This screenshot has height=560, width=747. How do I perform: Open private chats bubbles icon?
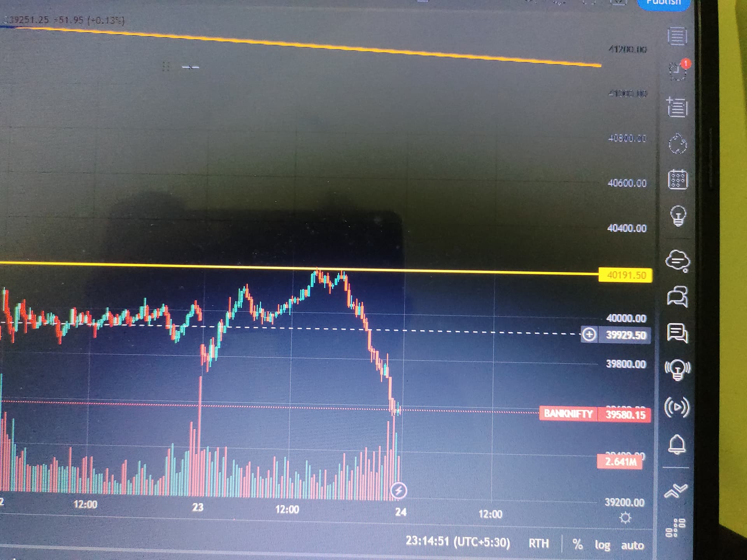coord(677,297)
